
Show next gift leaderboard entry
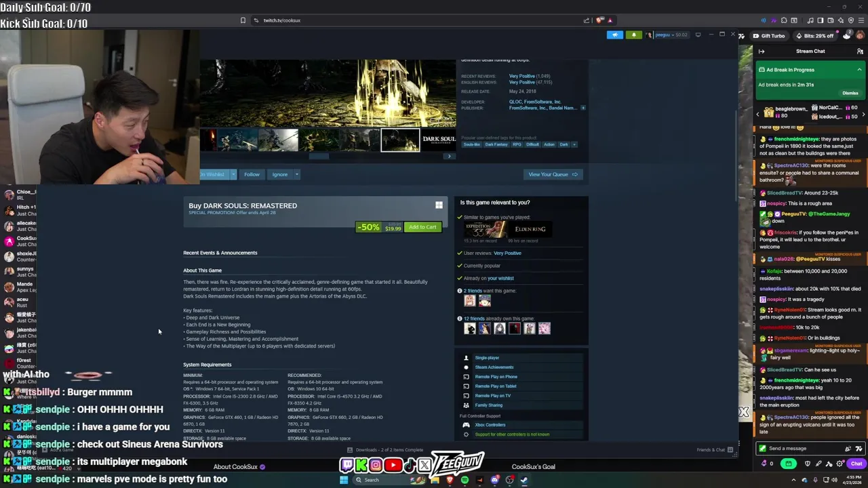pos(863,114)
